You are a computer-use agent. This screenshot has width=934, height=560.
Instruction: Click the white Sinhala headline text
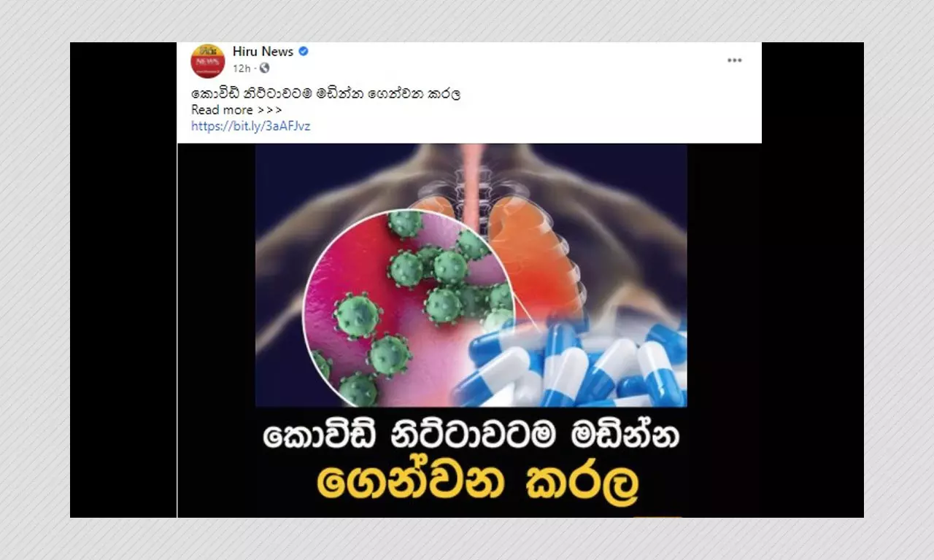click(471, 436)
